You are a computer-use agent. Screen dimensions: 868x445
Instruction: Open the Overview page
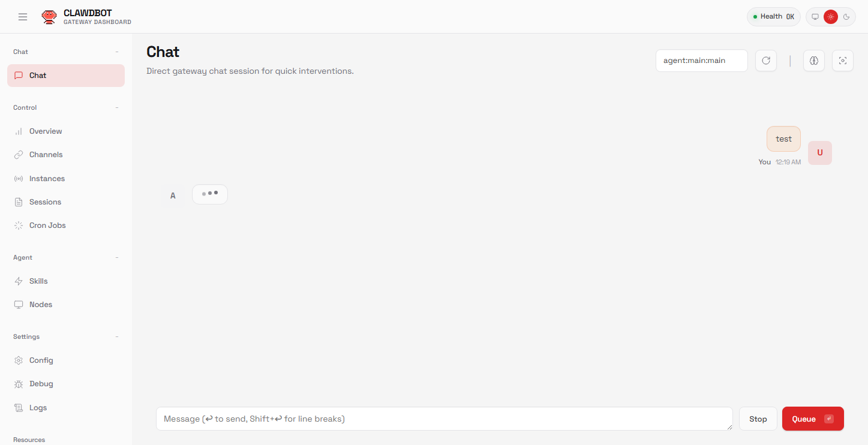46,131
